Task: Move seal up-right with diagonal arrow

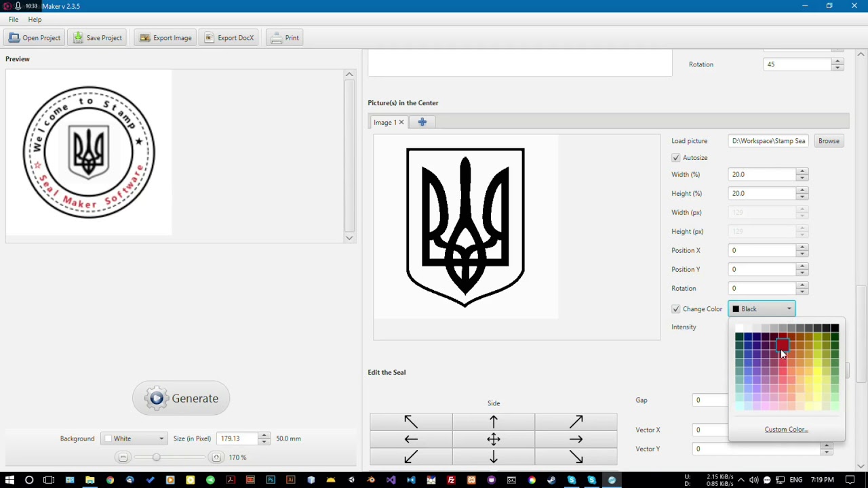Action: coord(576,422)
